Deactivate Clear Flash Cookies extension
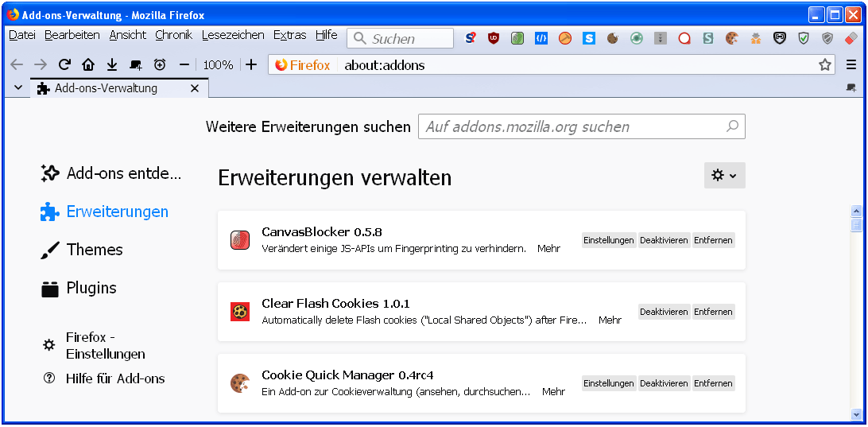The width and height of the screenshot is (868, 427). click(664, 312)
